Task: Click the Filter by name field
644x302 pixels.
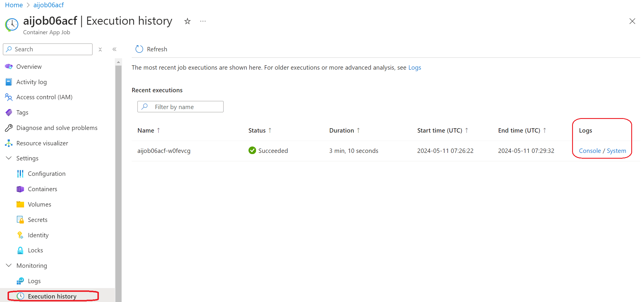Action: pyautogui.click(x=186, y=107)
